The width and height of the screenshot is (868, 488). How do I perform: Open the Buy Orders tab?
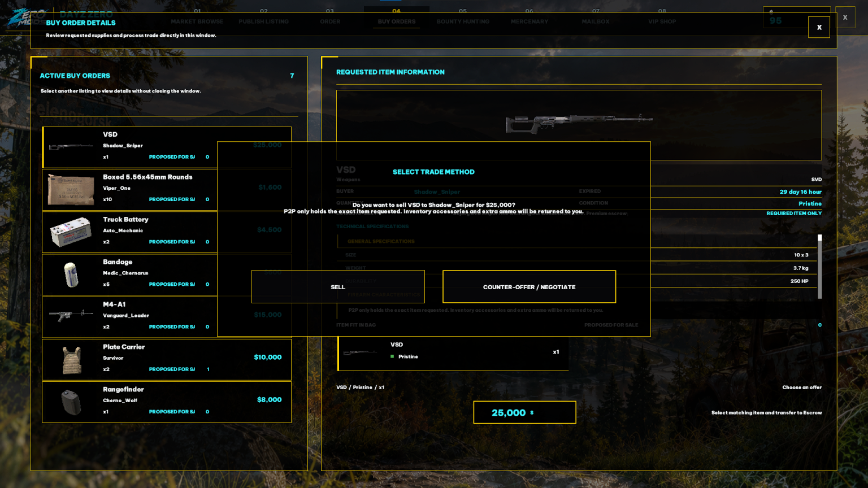pyautogui.click(x=396, y=21)
